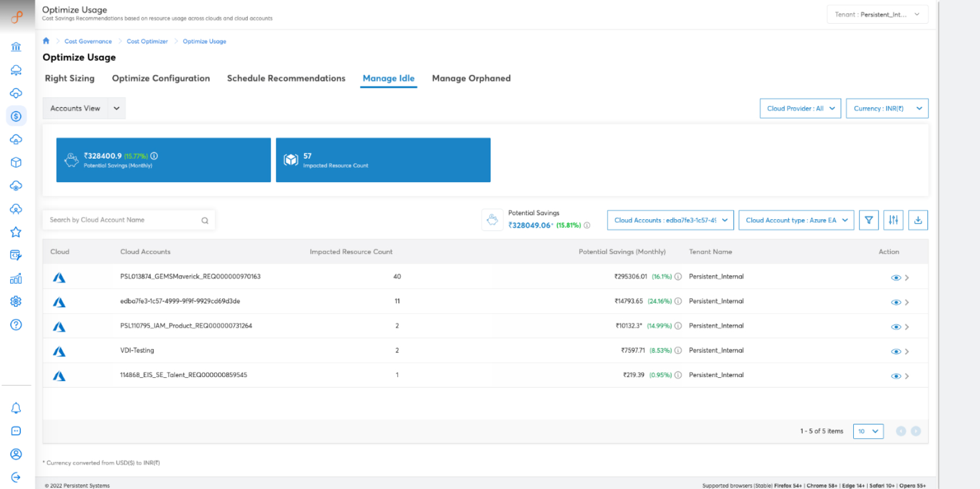Image resolution: width=980 pixels, height=489 pixels.
Task: Click the home breadcrumb icon
Action: 46,41
